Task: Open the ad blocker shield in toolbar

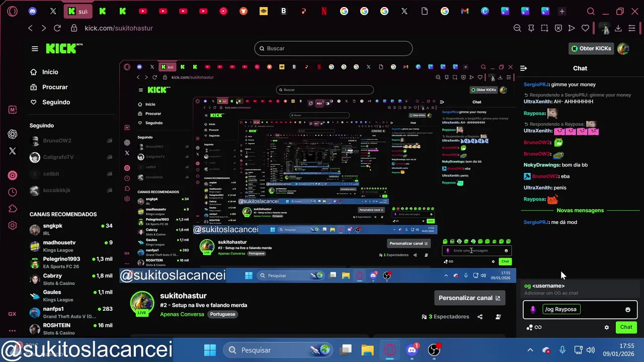Action: point(558,28)
